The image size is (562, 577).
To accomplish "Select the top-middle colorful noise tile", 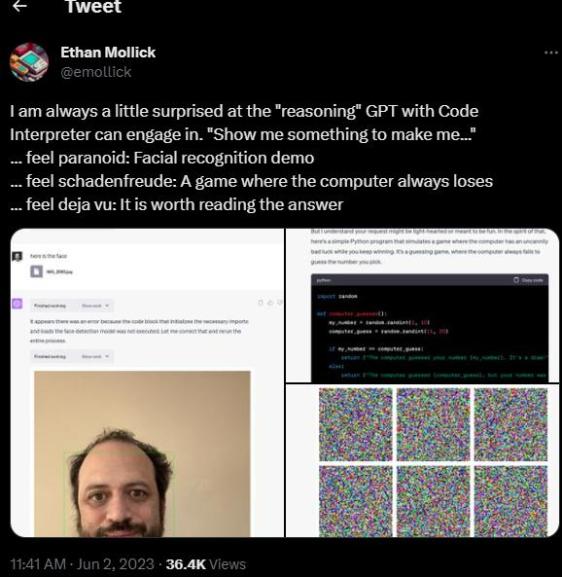I will [x=433, y=424].
